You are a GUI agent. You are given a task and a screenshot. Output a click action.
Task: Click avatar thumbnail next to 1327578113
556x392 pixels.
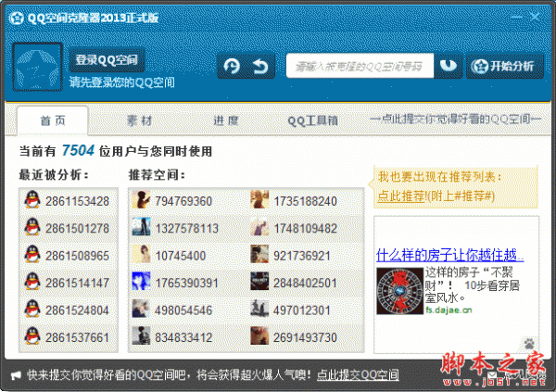tap(141, 227)
